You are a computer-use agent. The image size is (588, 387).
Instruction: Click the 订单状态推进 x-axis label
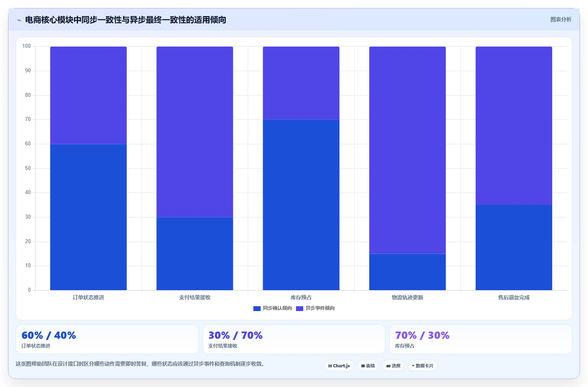[x=88, y=297]
